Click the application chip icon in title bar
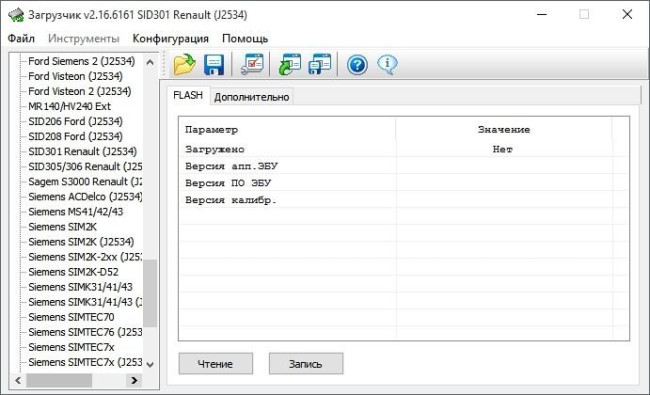 point(16,15)
